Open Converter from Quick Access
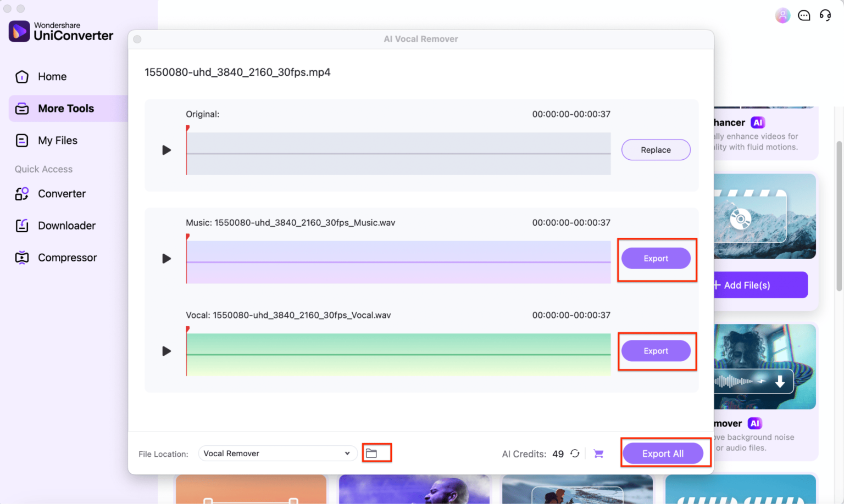844x504 pixels. [x=62, y=194]
